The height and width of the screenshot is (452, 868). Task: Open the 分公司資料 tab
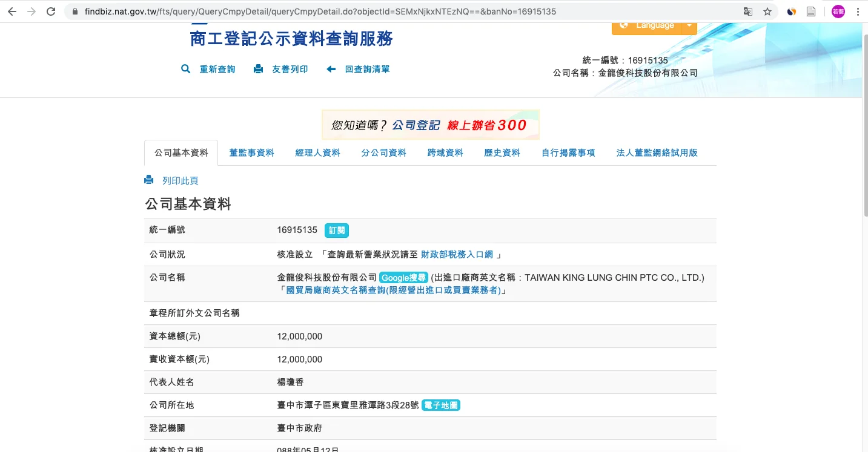[383, 152]
